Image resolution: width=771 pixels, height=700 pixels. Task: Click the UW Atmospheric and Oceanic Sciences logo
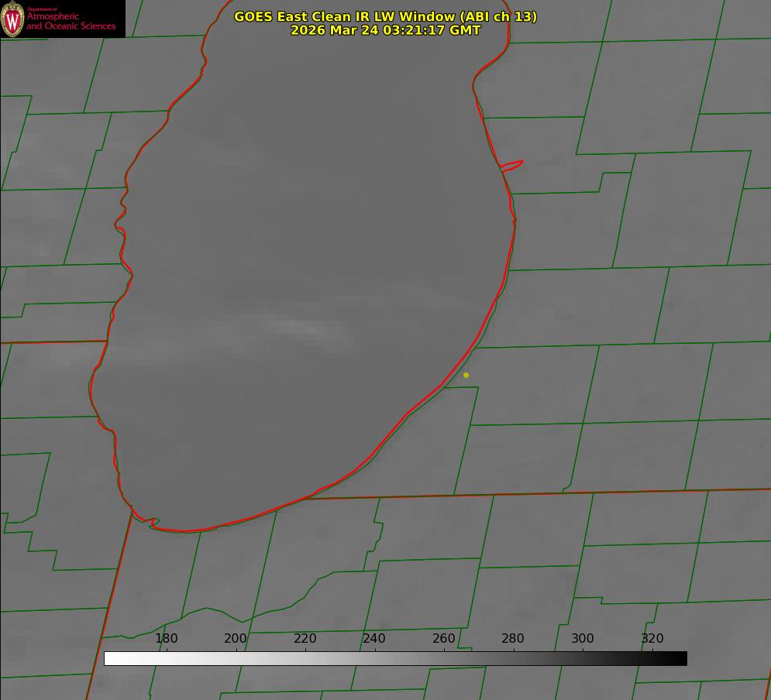[x=63, y=19]
